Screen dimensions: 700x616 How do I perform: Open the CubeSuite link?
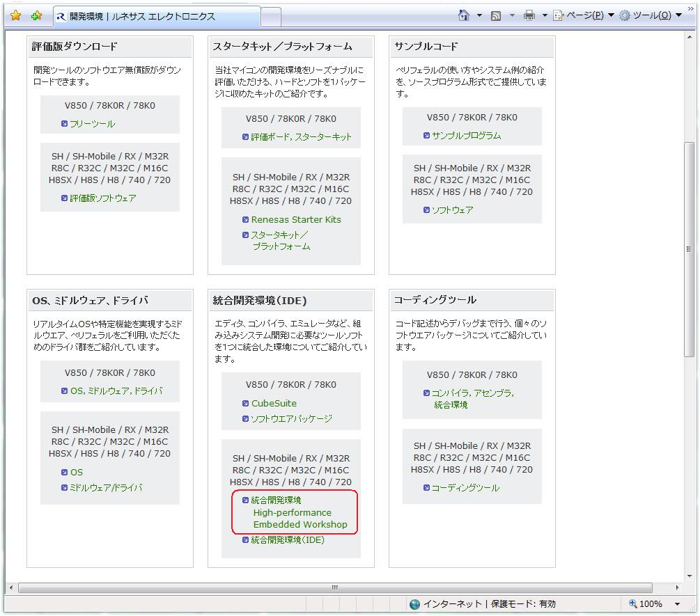(x=274, y=403)
